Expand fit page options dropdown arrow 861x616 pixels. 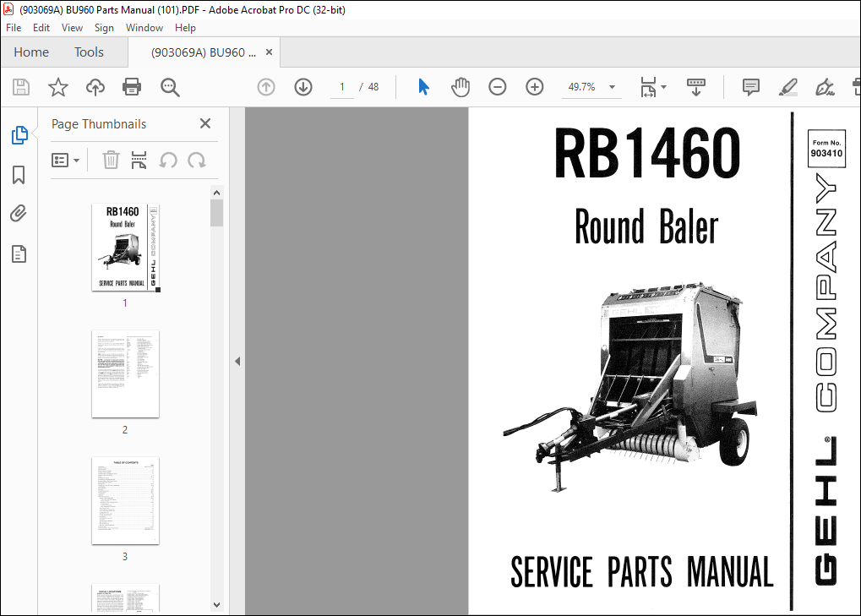click(x=664, y=87)
